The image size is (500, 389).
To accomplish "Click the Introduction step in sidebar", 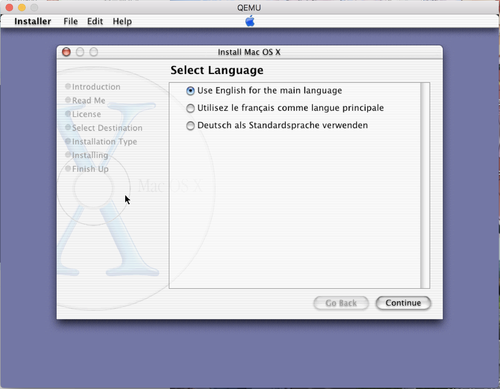I will 96,87.
